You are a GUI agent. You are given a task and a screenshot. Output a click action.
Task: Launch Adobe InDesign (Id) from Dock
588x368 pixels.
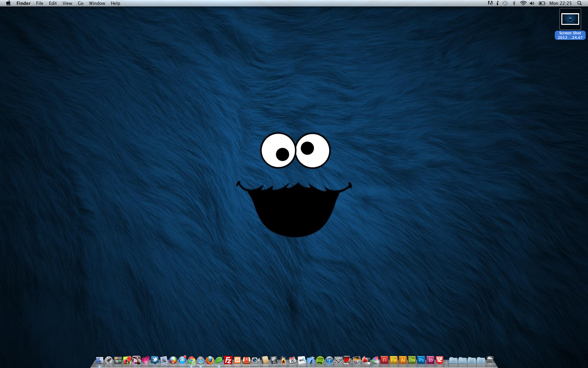[430, 360]
